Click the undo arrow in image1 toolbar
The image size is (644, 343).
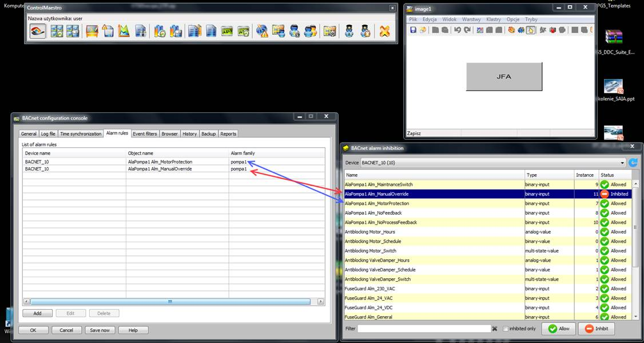(x=457, y=30)
